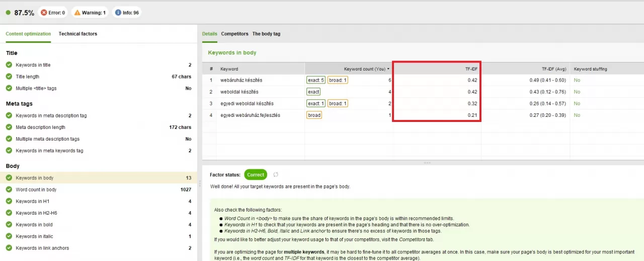Select Multiple meta description tags factor
This screenshot has height=261, width=644.
coord(99,139)
